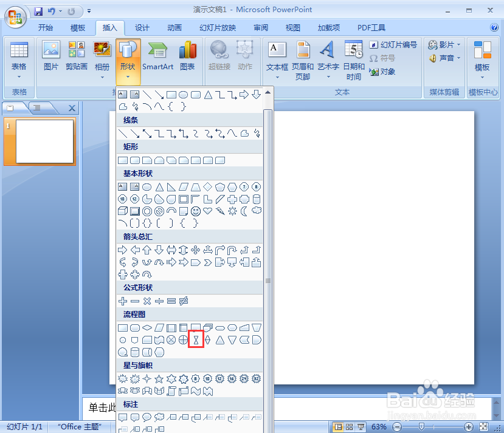Open the 审阅 Review tab
The image size is (504, 433).
pos(261,27)
